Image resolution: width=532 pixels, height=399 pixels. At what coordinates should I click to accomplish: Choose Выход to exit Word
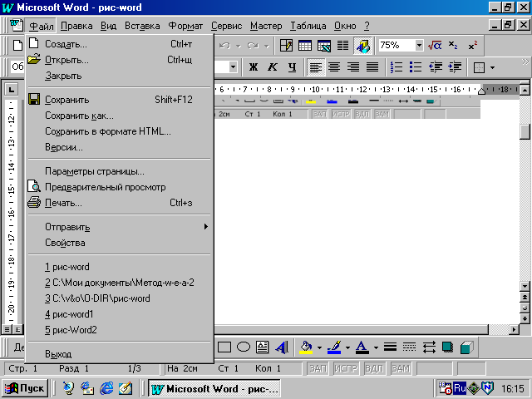coord(120,354)
